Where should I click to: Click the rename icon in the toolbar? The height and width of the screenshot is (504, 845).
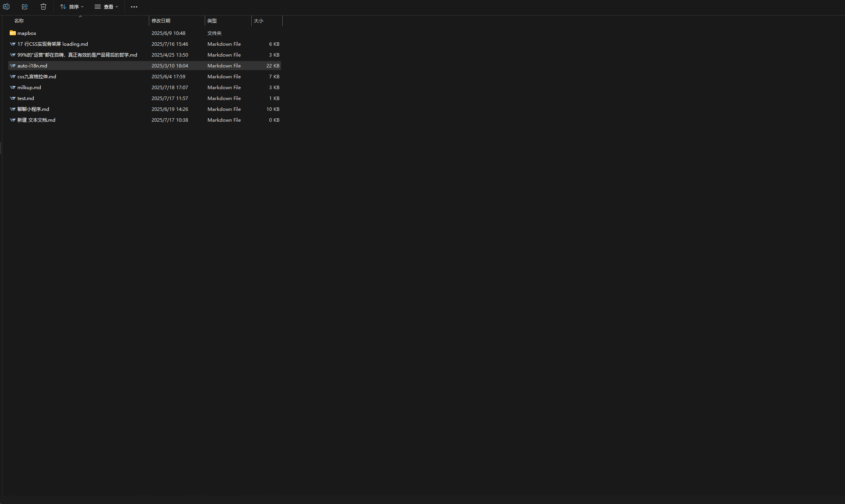click(6, 7)
